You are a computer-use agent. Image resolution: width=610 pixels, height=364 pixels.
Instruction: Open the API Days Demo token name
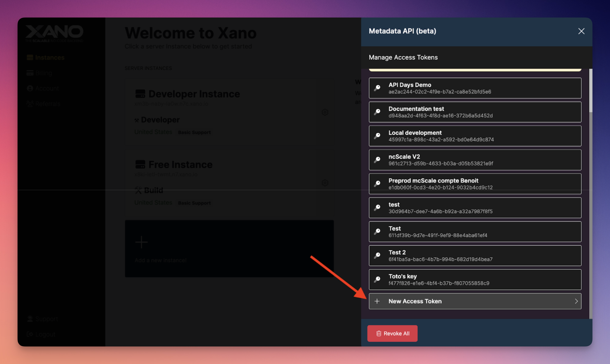[x=410, y=85]
